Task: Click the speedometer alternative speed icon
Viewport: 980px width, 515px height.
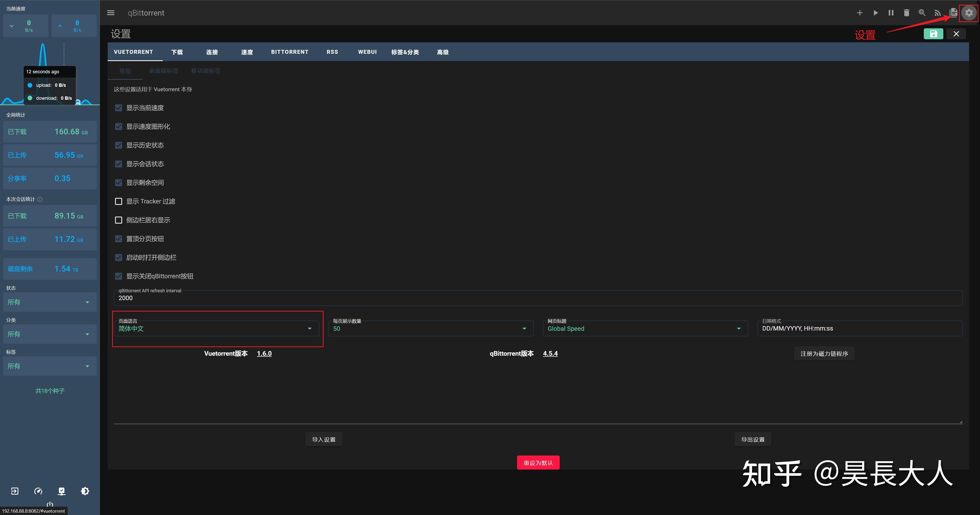Action: [x=38, y=491]
